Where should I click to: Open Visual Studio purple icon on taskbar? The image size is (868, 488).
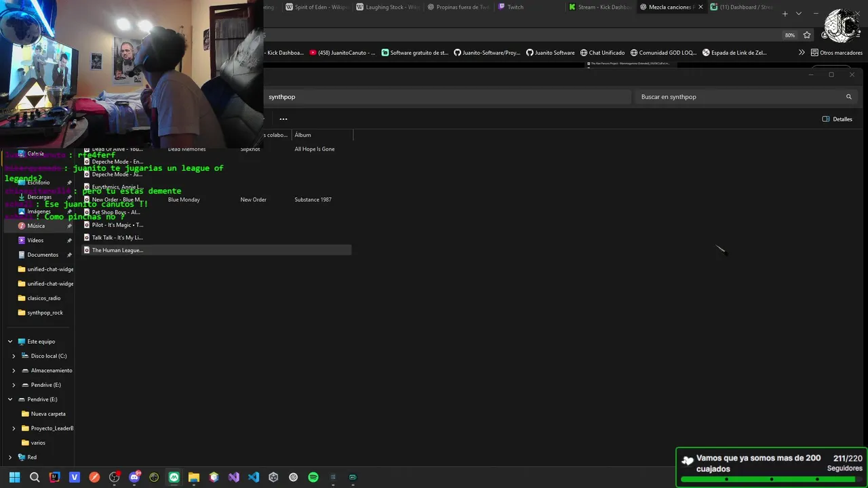coord(234,477)
